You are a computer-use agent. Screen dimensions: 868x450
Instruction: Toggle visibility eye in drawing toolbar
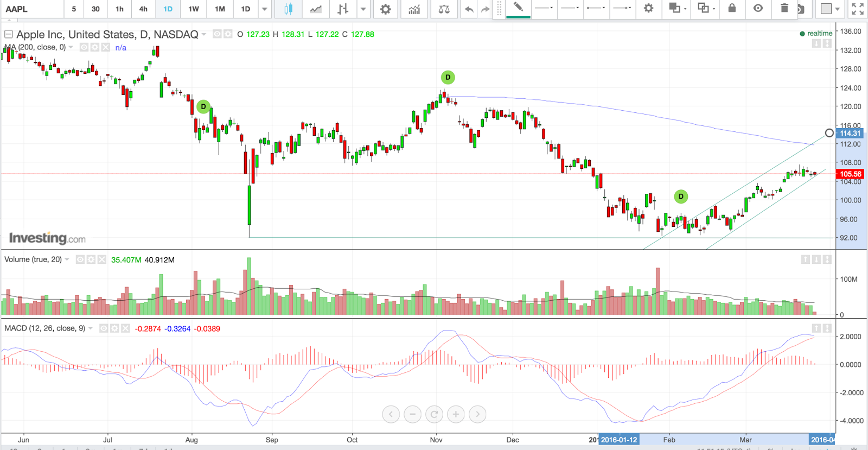click(758, 8)
